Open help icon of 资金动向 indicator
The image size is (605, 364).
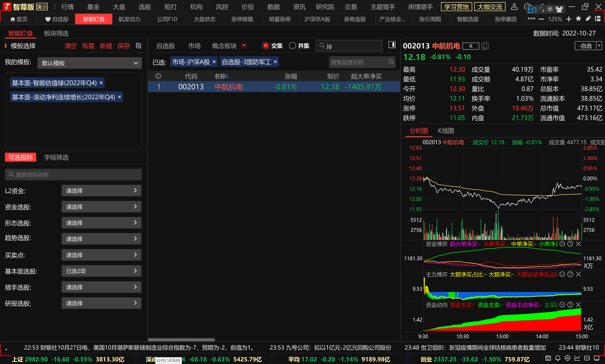pyautogui.click(x=570, y=305)
